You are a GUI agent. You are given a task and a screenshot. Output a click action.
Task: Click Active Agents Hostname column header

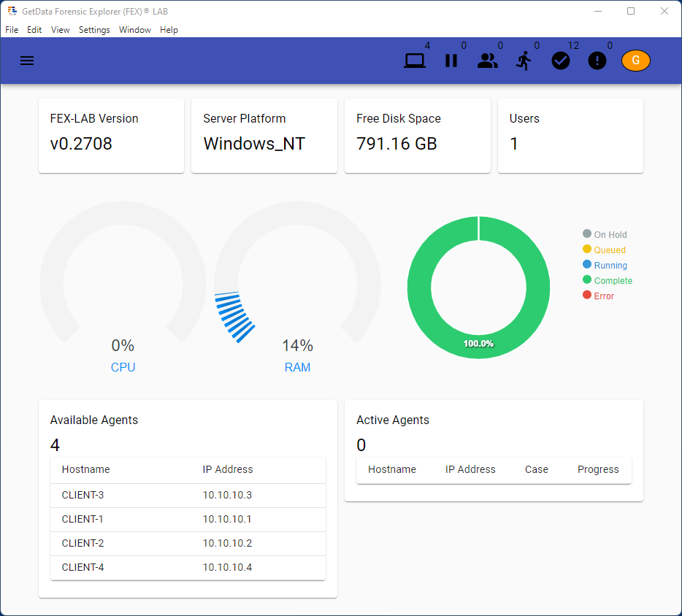[392, 469]
